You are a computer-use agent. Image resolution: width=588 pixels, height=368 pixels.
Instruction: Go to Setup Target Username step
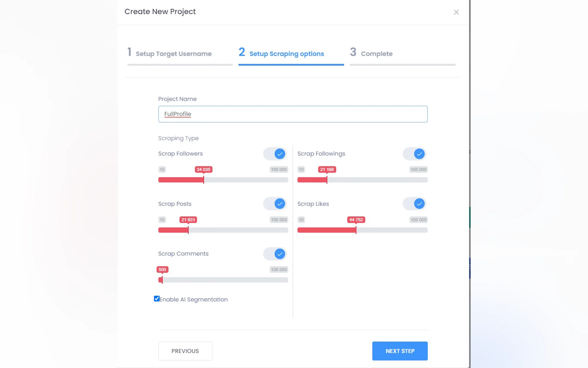(x=173, y=54)
